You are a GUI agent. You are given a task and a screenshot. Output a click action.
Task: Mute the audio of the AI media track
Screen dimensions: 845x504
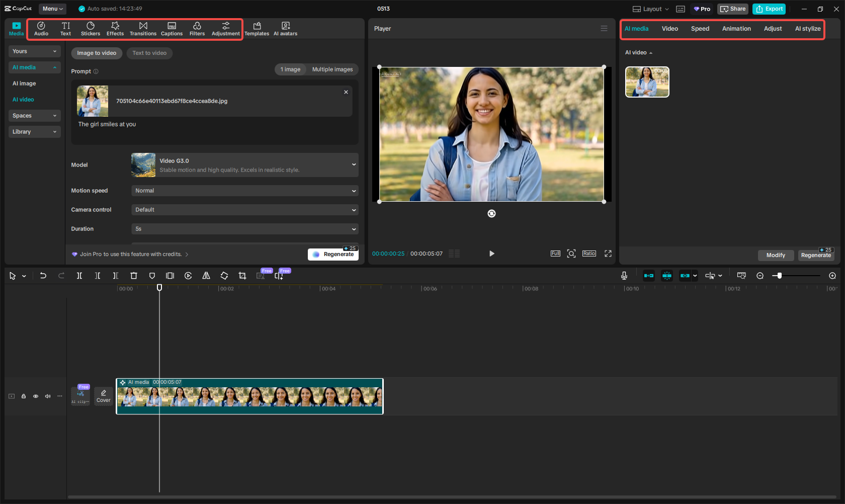click(47, 396)
